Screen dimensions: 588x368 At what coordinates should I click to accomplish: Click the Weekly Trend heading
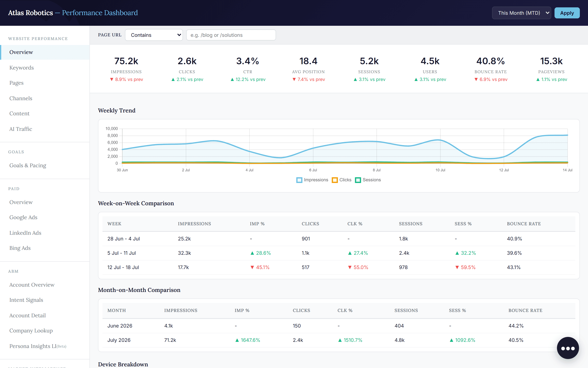117,110
